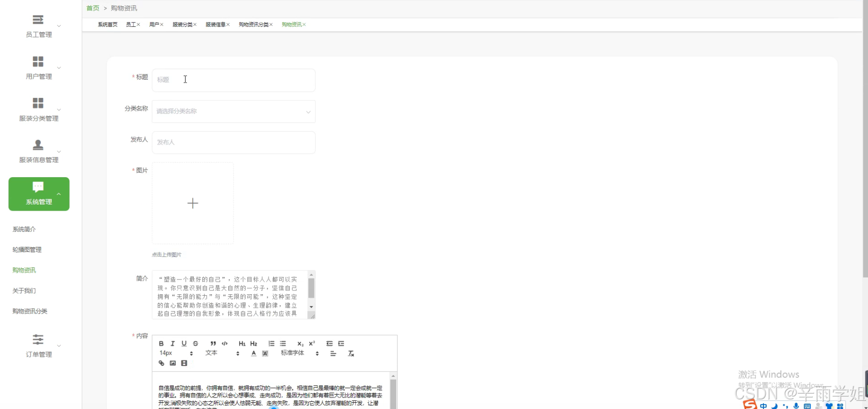
Task: Switch to the 购物资讯分类 tab
Action: point(254,24)
